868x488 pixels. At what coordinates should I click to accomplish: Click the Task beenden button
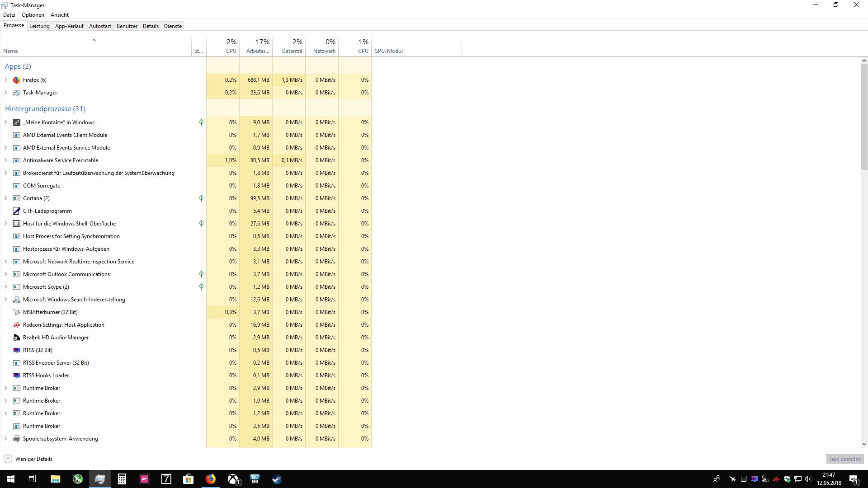tap(844, 459)
